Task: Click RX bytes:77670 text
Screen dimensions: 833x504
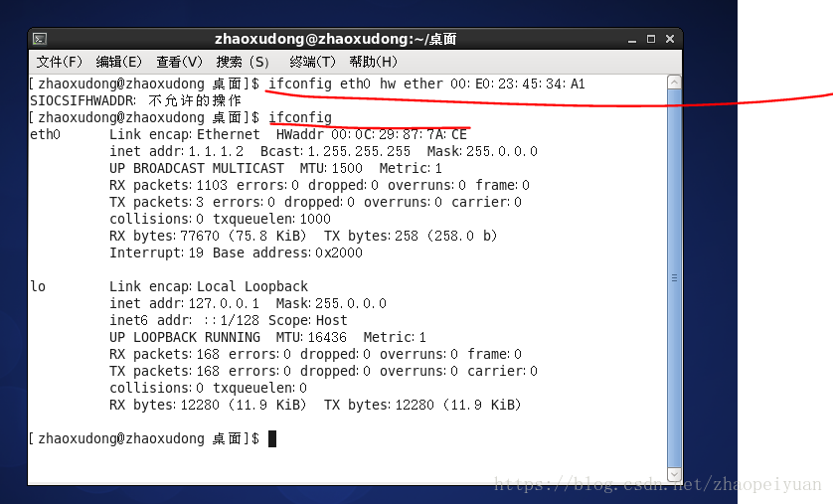Action: (164, 236)
